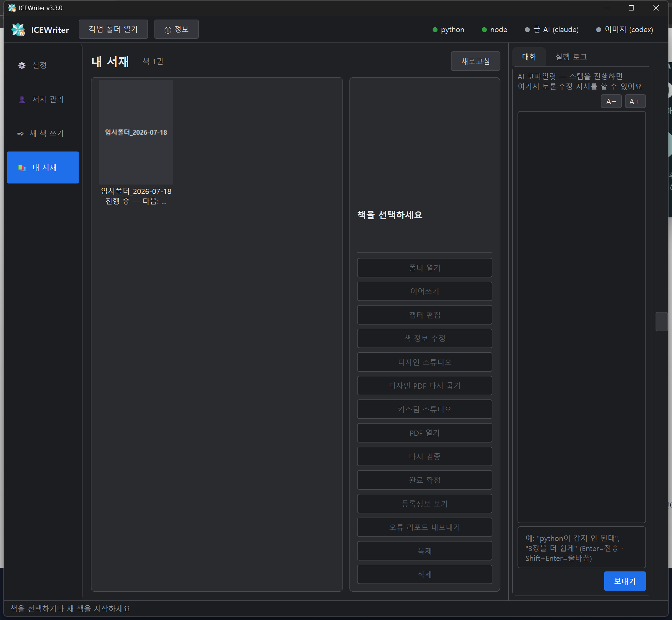
Task: Click the node status indicator dot
Action: point(484,30)
